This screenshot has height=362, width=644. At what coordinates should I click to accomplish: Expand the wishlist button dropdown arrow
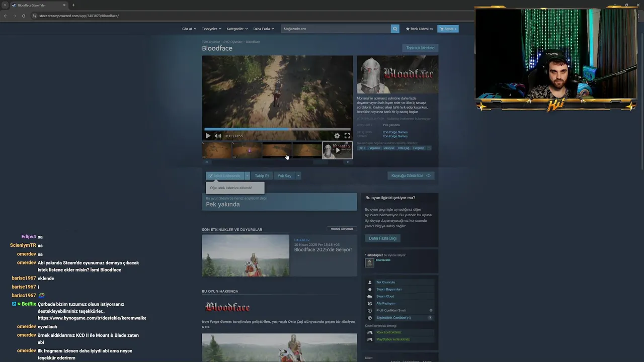pyautogui.click(x=248, y=175)
